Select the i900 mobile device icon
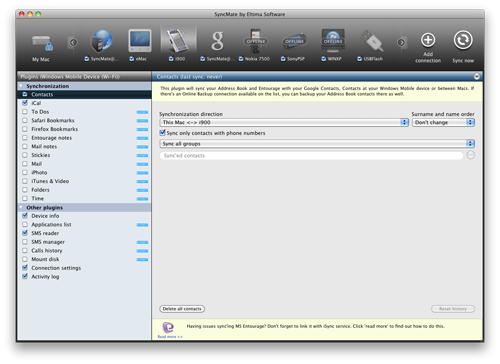500x364 pixels. pos(178,41)
